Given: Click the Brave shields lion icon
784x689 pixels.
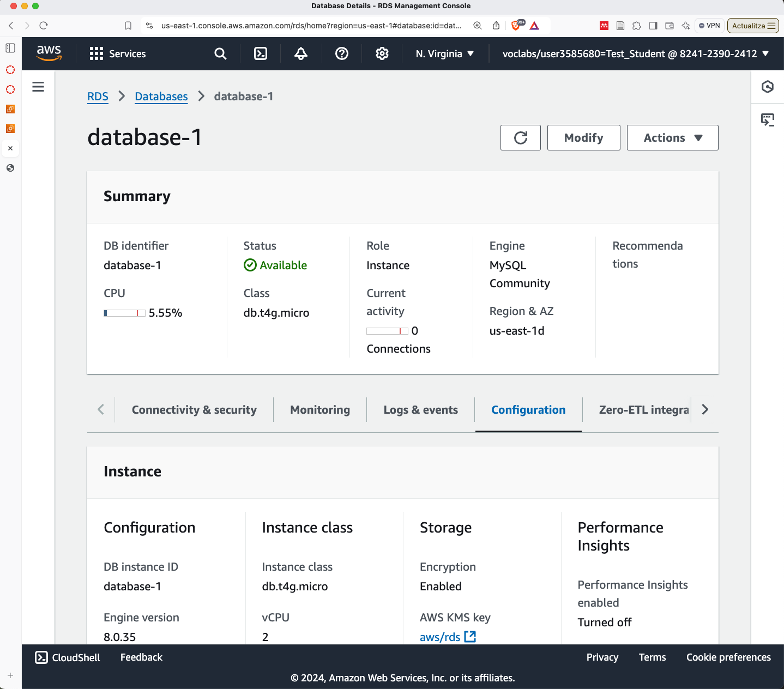Looking at the screenshot, I should click(x=516, y=26).
